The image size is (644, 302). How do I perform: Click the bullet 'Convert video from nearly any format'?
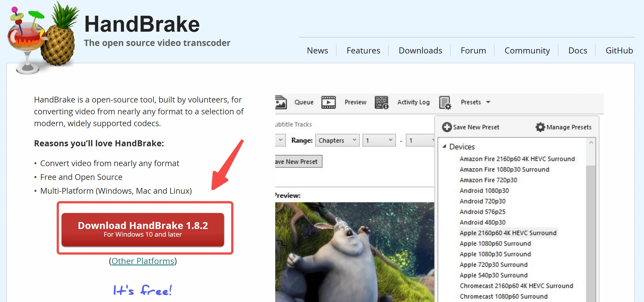110,163
